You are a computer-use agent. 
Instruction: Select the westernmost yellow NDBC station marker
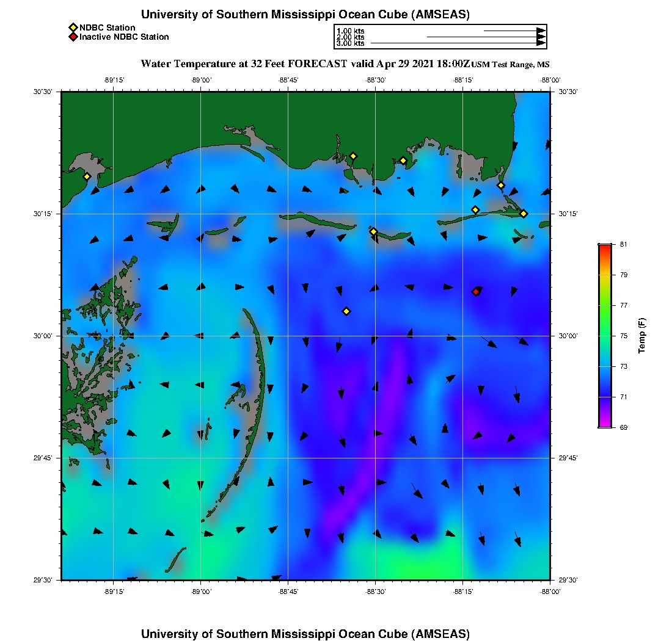click(x=87, y=176)
